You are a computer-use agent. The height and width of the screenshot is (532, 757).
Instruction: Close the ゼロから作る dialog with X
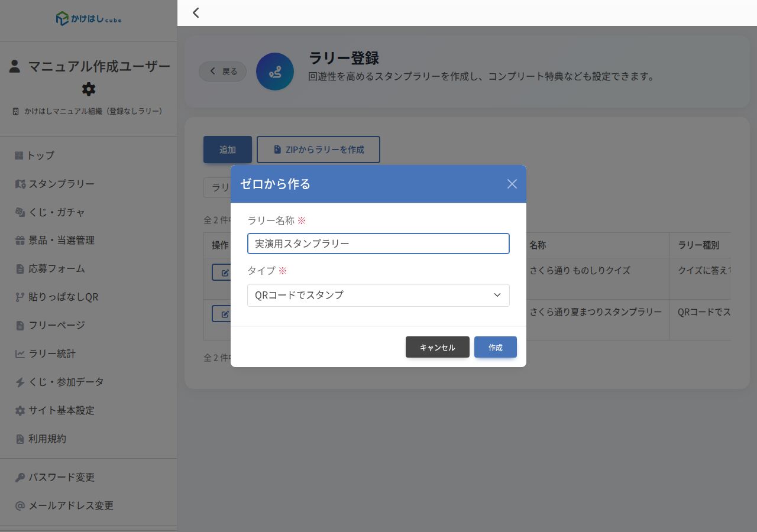tap(512, 184)
